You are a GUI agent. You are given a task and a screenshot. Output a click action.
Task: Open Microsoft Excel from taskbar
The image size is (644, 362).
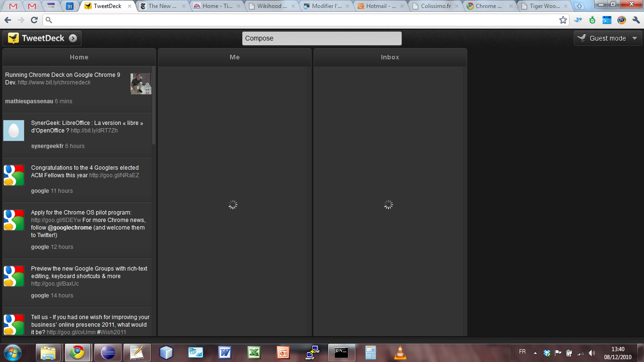pos(254,353)
